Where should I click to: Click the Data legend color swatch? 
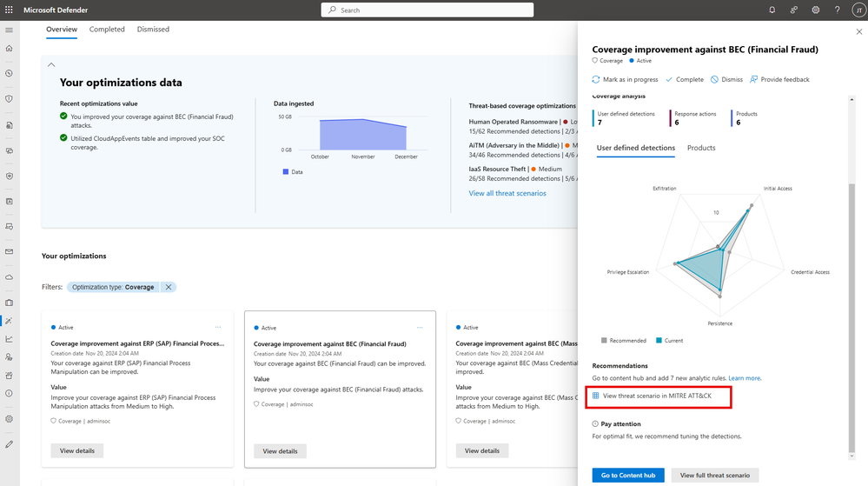tap(286, 172)
